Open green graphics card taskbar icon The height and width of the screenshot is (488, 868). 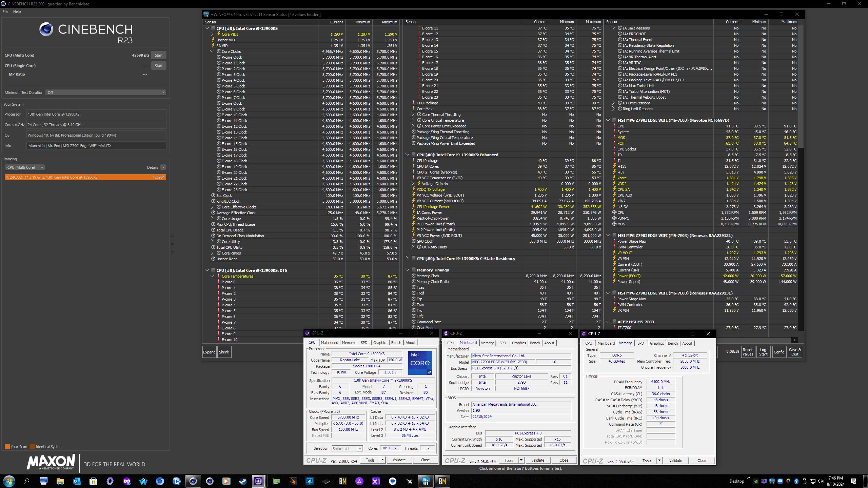[276, 481]
